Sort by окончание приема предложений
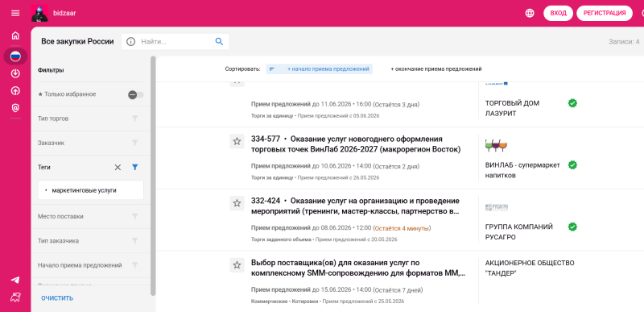The width and height of the screenshot is (644, 312). [436, 69]
